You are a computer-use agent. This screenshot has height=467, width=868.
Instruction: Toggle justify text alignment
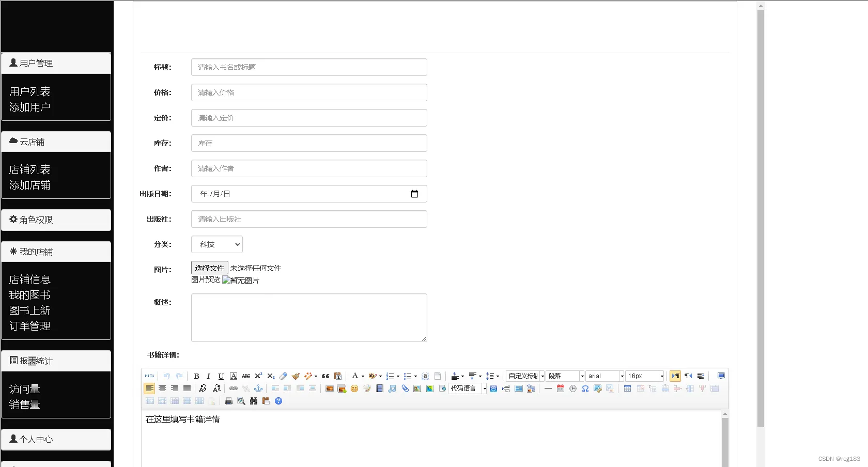[187, 388]
